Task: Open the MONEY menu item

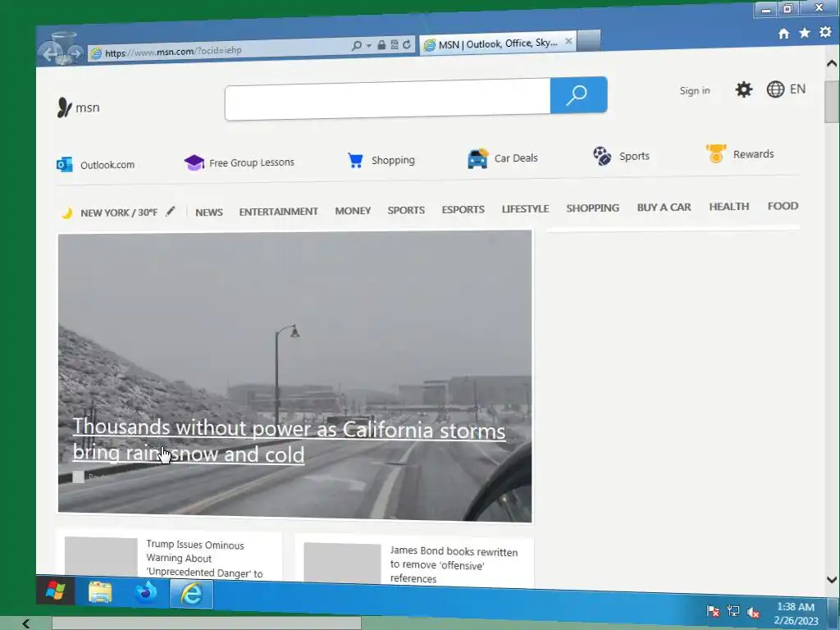Action: click(353, 211)
